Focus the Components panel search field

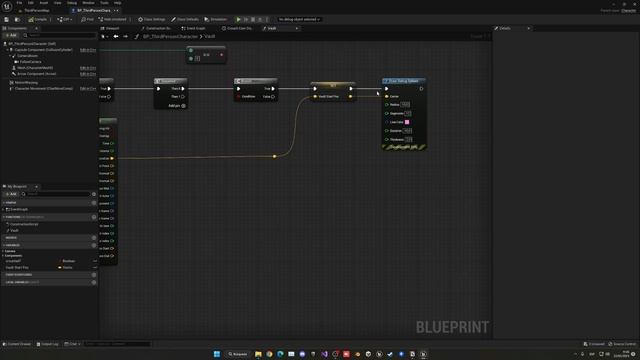pos(60,36)
